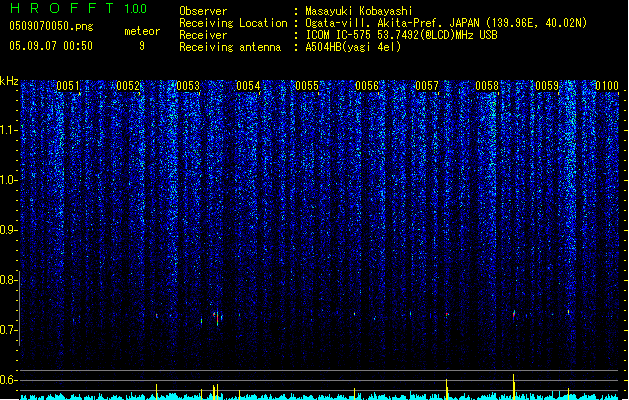The image size is (629, 400).
Task: Click the 'Receiving antenna' label
Action: (x=230, y=47)
